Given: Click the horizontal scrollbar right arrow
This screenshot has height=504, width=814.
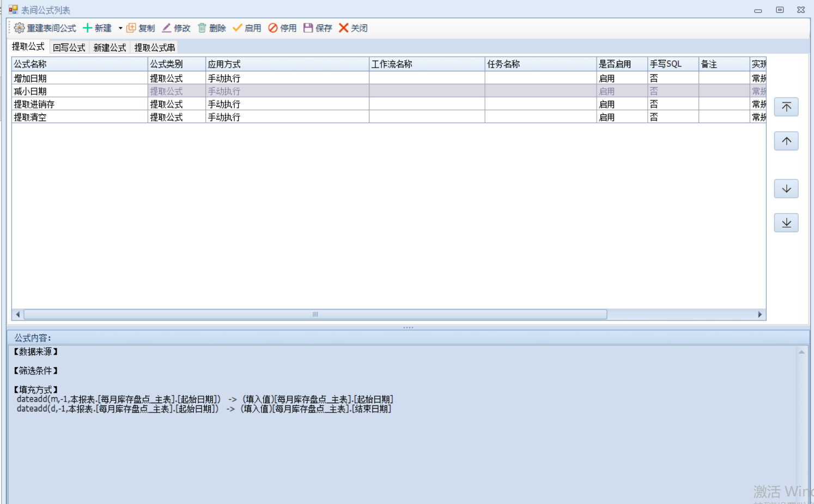Looking at the screenshot, I should tap(760, 314).
